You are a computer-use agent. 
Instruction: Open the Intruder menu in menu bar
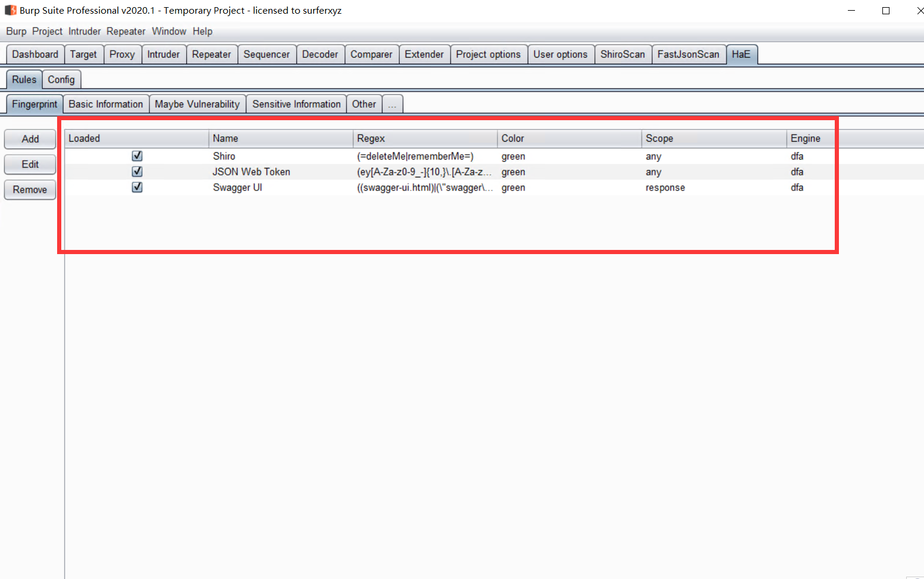point(84,32)
